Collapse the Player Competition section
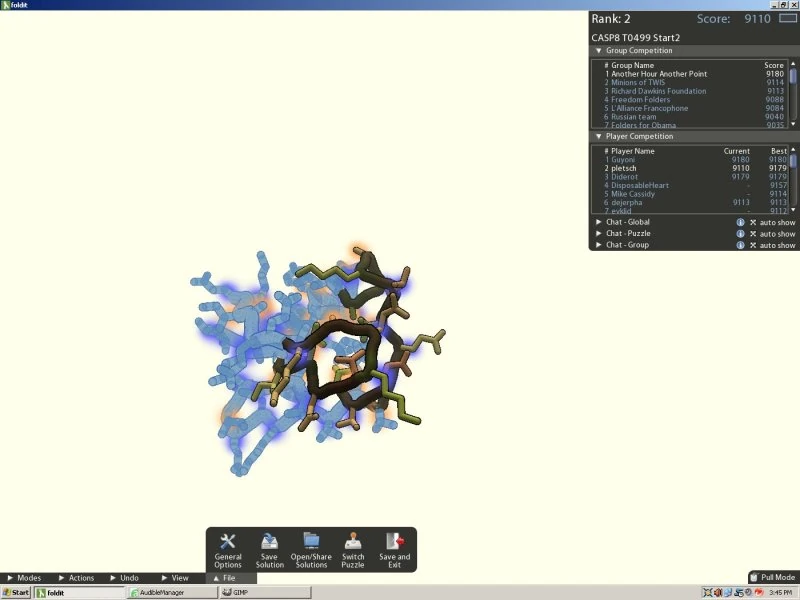This screenshot has width=800, height=600. [599, 136]
